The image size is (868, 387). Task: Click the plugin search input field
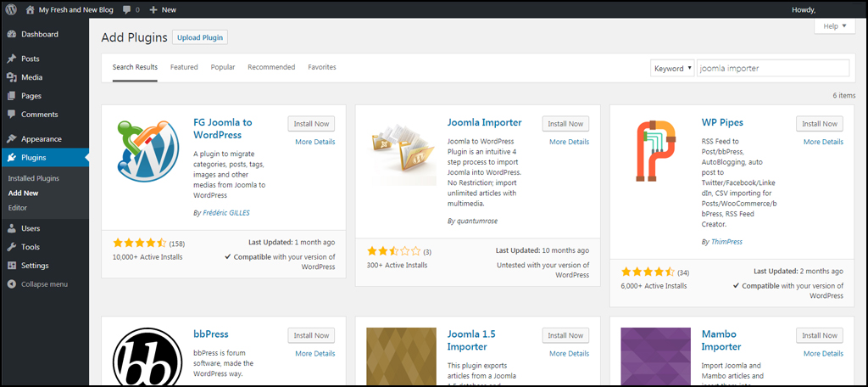(773, 68)
